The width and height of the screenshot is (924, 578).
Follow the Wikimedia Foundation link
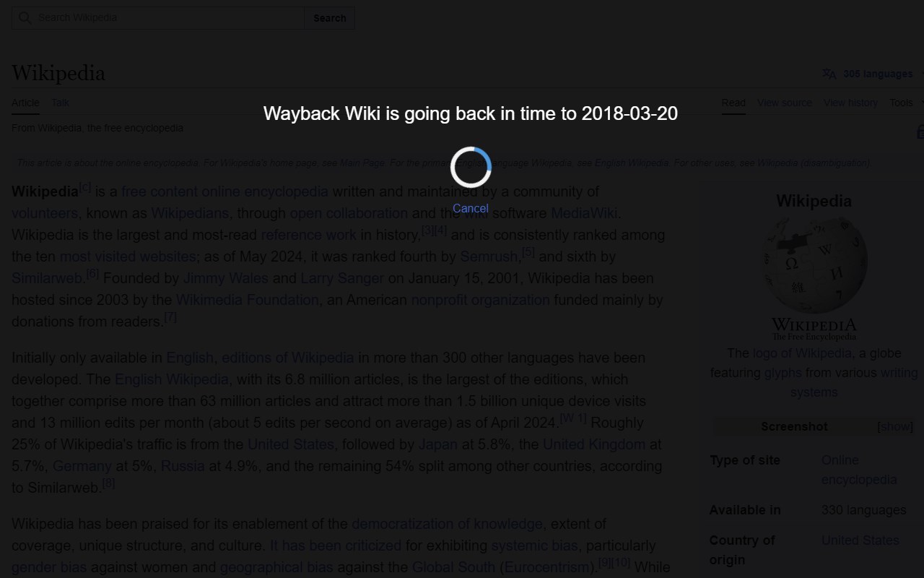click(248, 300)
